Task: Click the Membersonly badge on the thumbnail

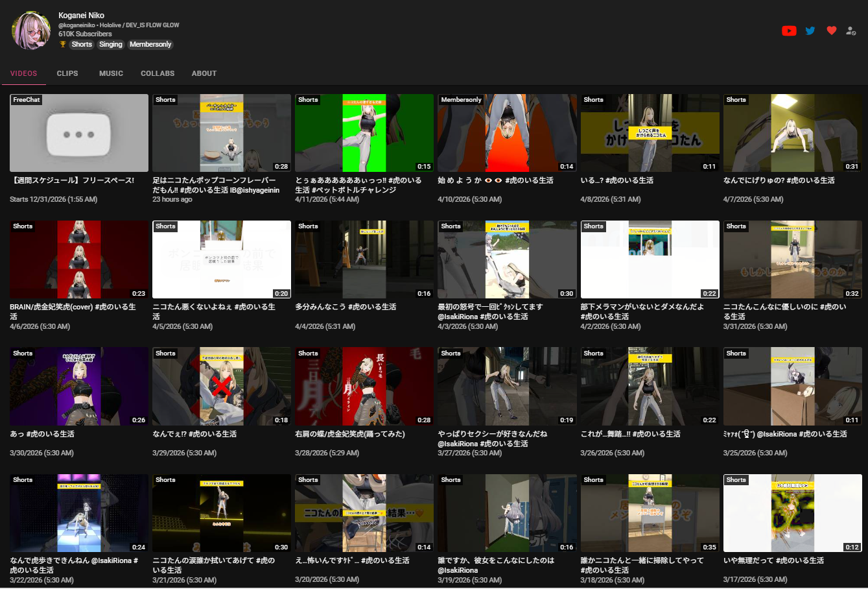Action: coord(462,100)
